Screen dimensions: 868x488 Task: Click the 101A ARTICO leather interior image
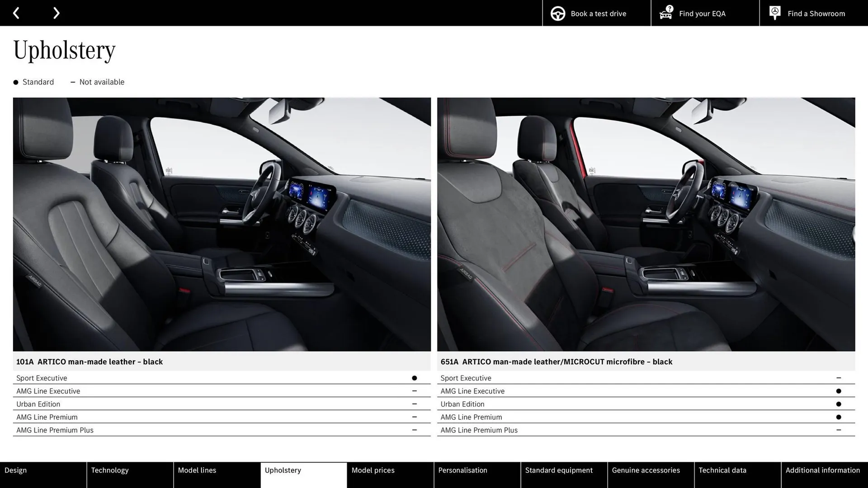[222, 224]
